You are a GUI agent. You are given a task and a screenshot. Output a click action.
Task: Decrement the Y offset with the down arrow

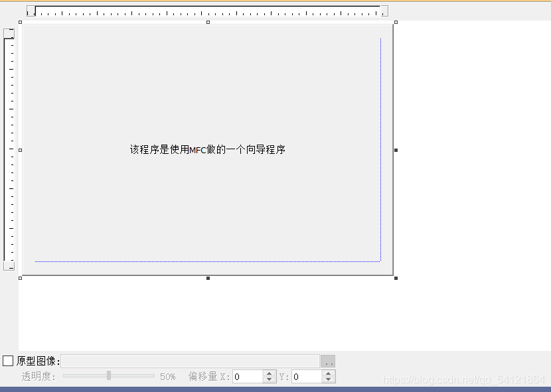click(328, 380)
